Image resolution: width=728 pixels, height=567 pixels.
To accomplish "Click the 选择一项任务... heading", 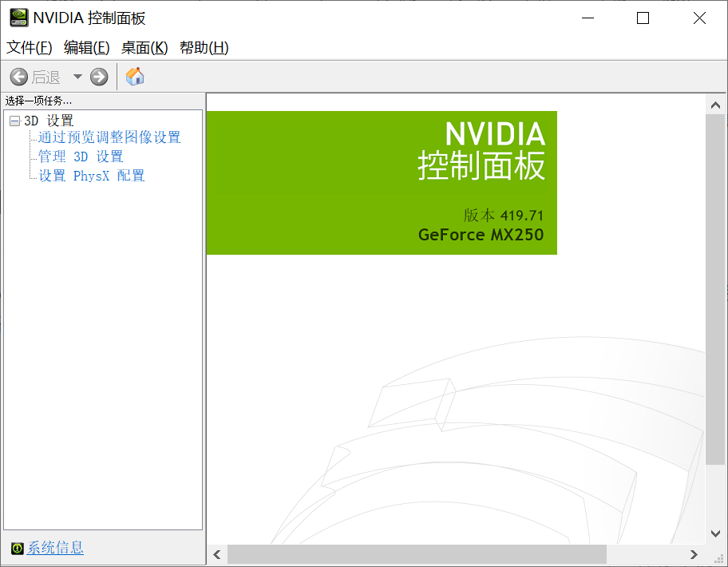I will (38, 101).
